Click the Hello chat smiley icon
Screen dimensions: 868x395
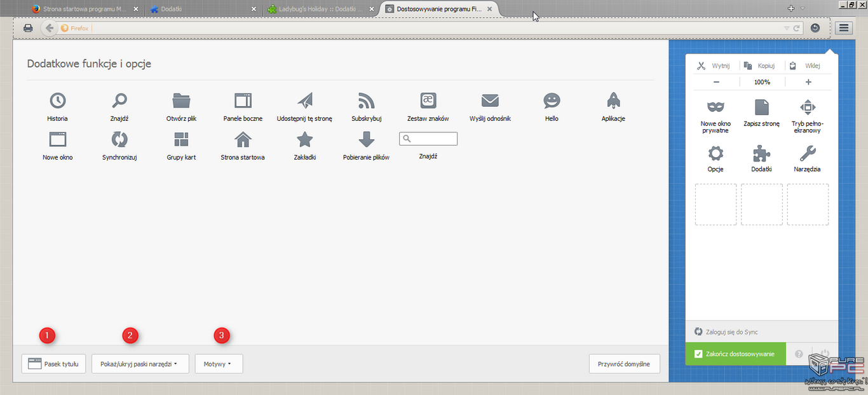pos(552,100)
